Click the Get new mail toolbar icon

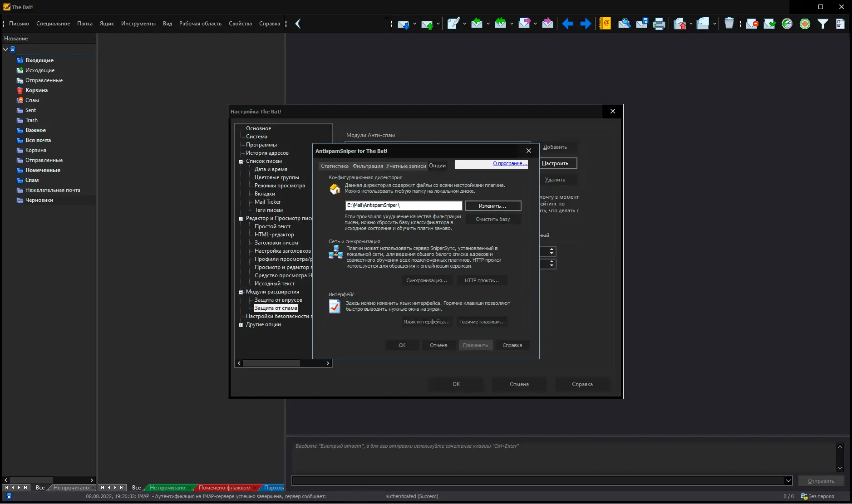[403, 24]
